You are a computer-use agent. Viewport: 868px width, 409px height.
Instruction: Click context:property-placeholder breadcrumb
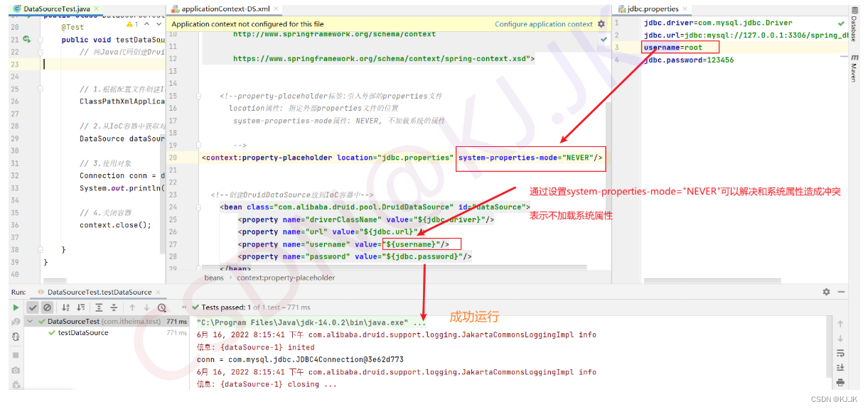pos(286,278)
